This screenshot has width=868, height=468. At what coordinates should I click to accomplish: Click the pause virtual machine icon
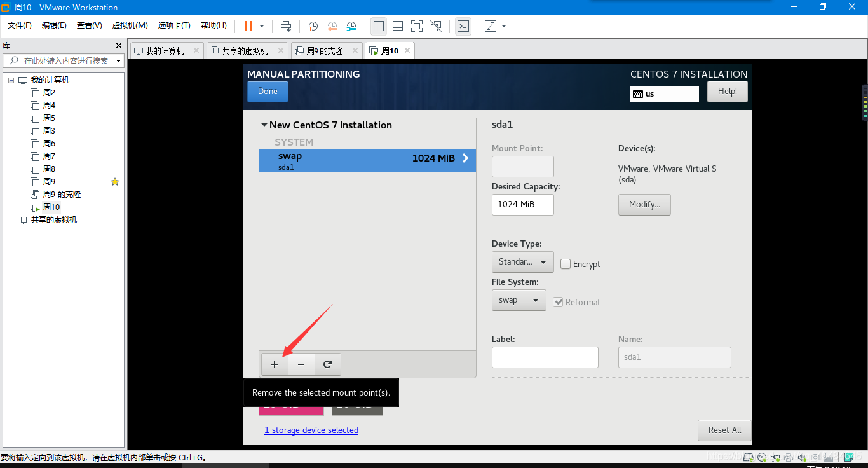(x=248, y=26)
